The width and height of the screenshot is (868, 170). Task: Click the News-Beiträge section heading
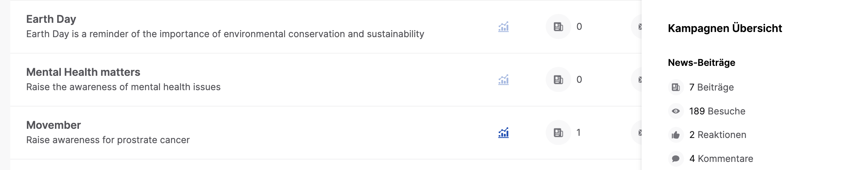(x=702, y=63)
